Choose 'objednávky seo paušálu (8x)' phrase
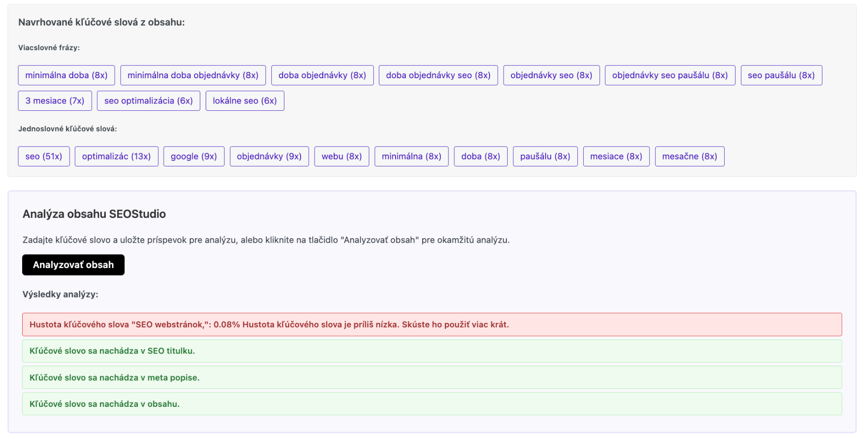The height and width of the screenshot is (439, 868). click(x=670, y=76)
